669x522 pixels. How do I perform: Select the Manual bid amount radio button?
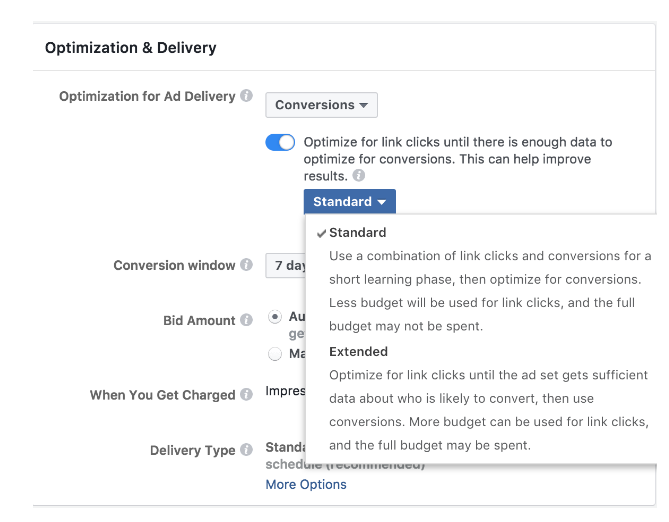[275, 353]
